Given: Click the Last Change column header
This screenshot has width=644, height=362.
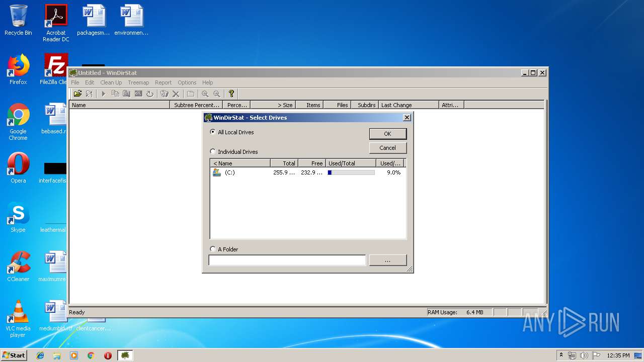Looking at the screenshot, I should tap(409, 105).
